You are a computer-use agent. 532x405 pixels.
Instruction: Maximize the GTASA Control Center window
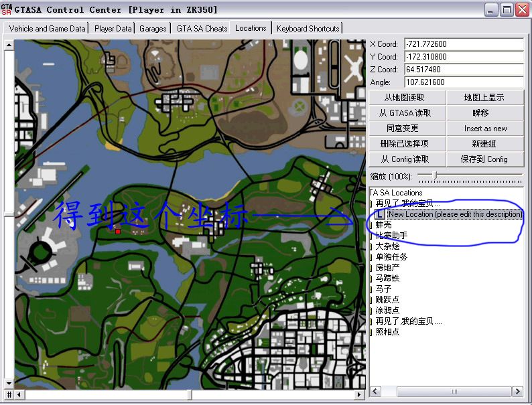507,10
